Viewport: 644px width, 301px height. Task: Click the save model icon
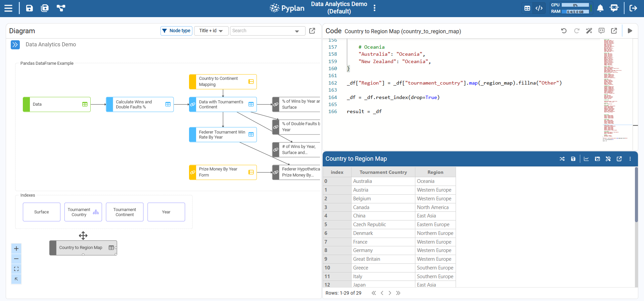click(30, 8)
